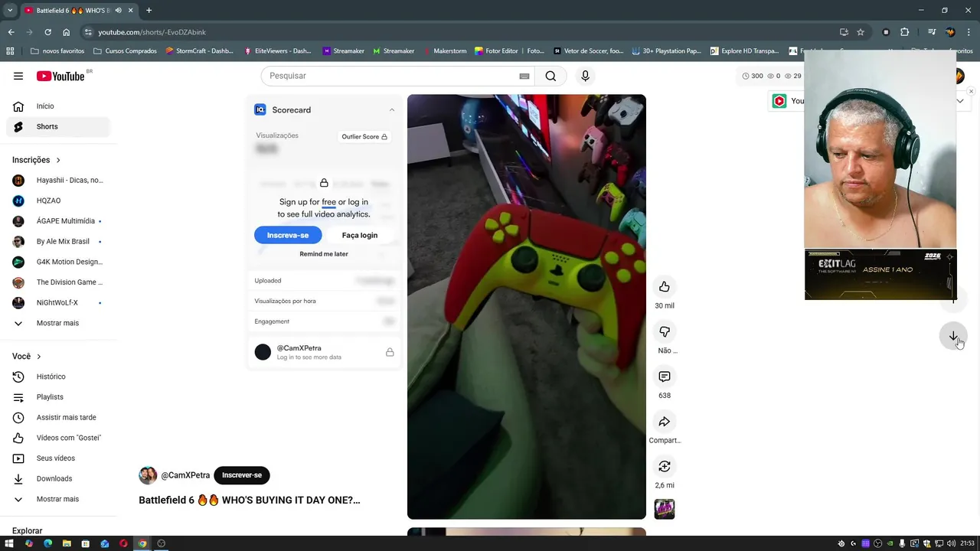Click the Inscreva-se button in Scorecard
The width and height of the screenshot is (980, 551).
point(288,235)
